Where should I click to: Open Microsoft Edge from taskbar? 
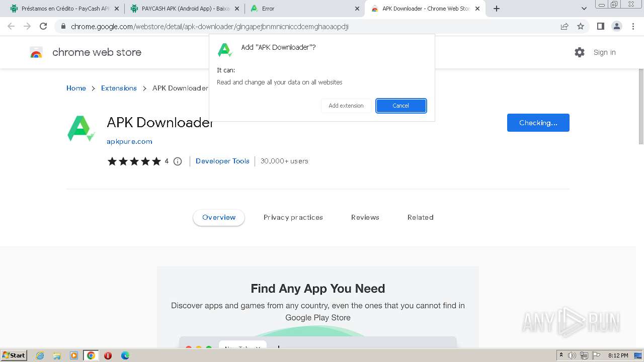click(x=125, y=355)
